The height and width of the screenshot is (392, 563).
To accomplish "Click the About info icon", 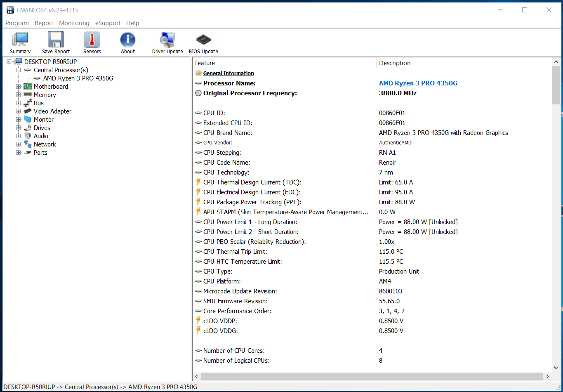I will pyautogui.click(x=128, y=40).
